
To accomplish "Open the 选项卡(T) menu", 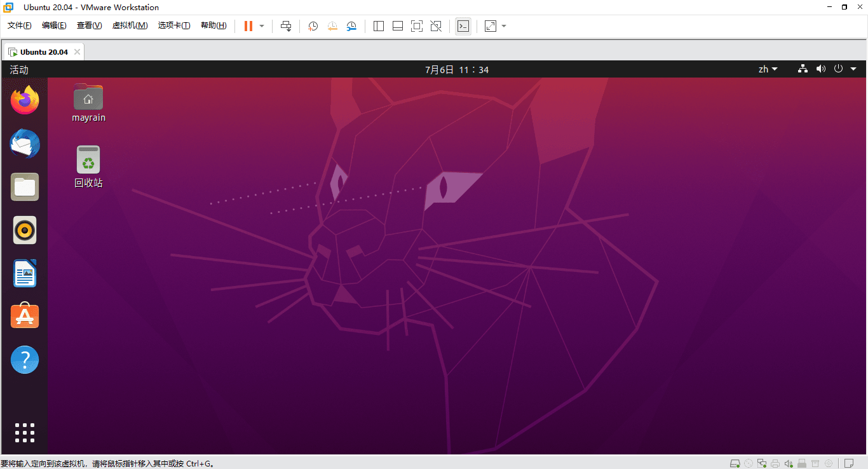I will click(174, 25).
